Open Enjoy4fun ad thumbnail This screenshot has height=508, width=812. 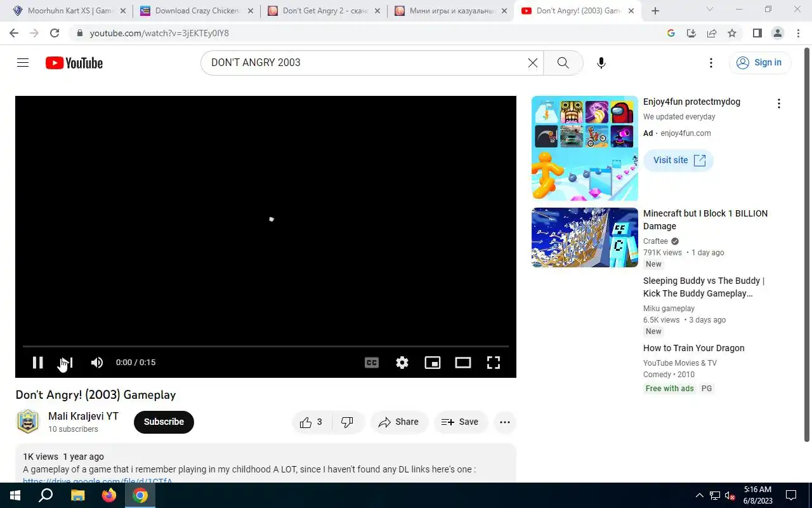click(585, 148)
